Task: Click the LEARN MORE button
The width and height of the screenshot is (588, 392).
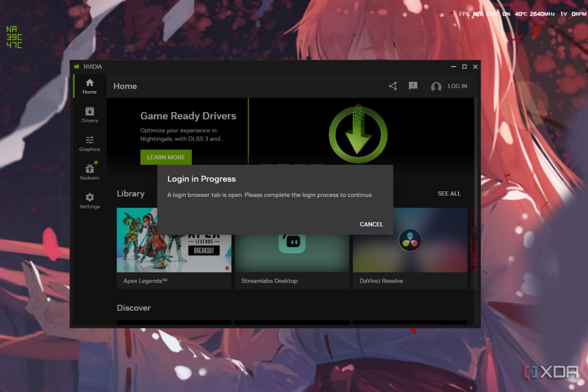Action: click(166, 157)
